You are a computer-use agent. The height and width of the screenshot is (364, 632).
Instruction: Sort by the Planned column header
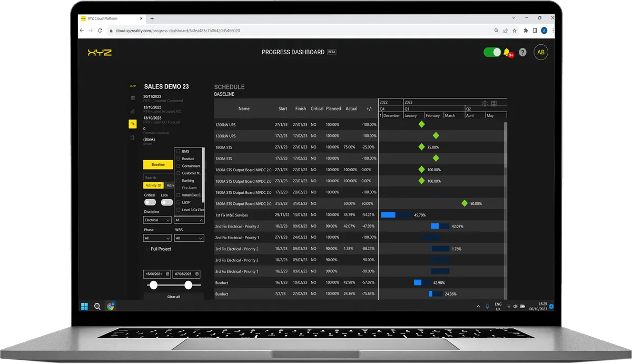click(x=333, y=109)
